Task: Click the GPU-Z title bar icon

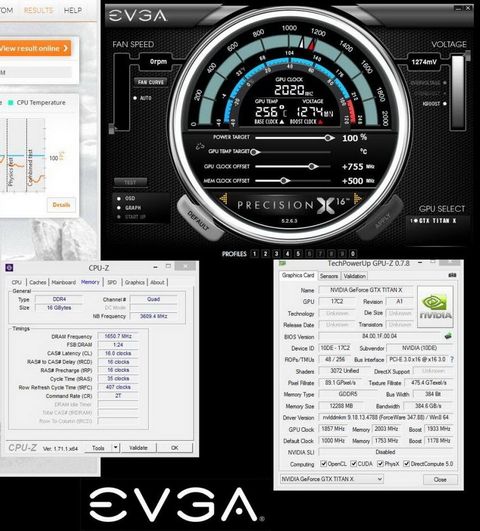Action: point(282,263)
